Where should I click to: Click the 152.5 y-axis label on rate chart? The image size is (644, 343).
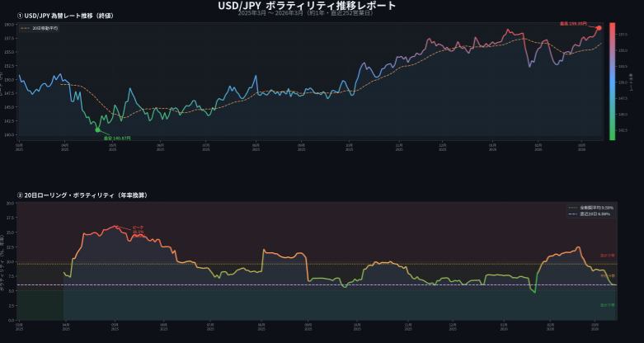click(10, 66)
